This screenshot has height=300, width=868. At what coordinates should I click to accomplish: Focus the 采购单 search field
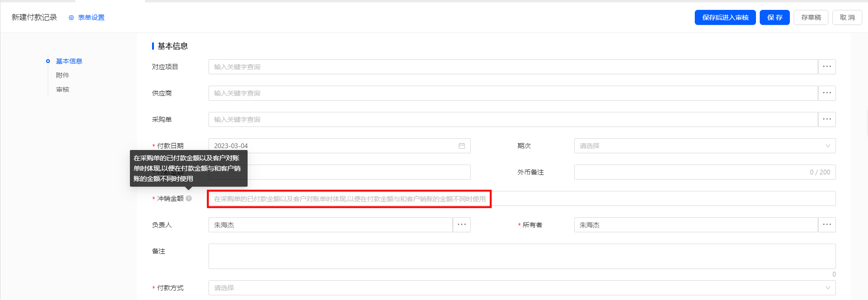point(513,119)
